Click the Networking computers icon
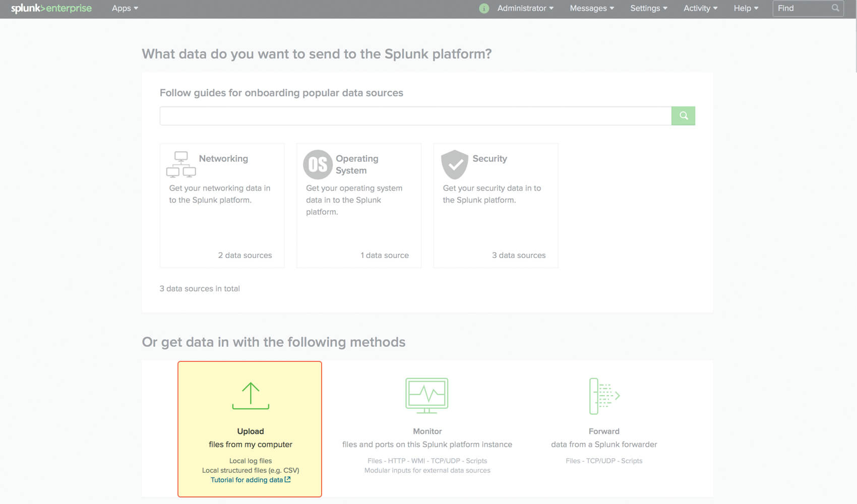857x504 pixels. coord(181,164)
